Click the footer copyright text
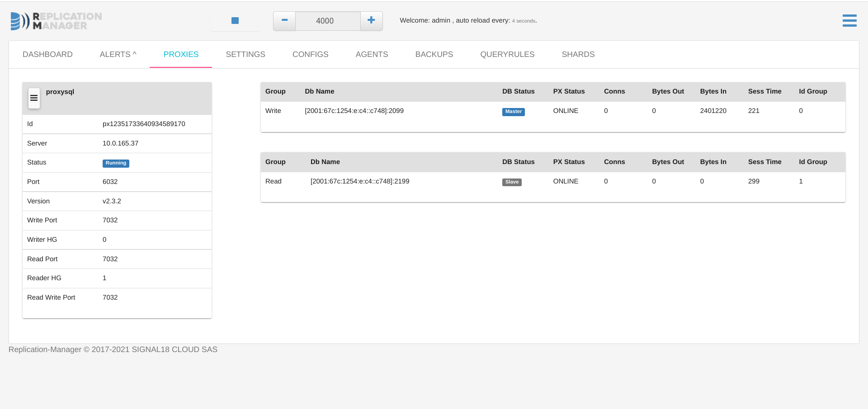This screenshot has width=868, height=409. click(x=113, y=349)
